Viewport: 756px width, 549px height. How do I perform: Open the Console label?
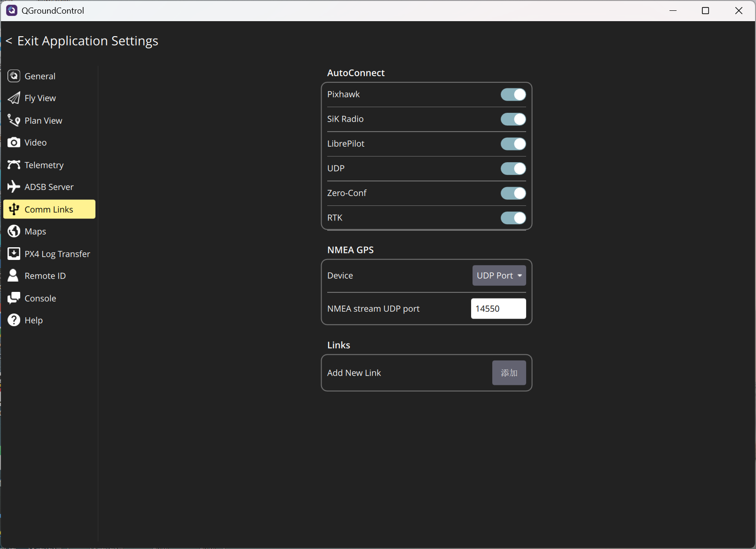tap(40, 298)
